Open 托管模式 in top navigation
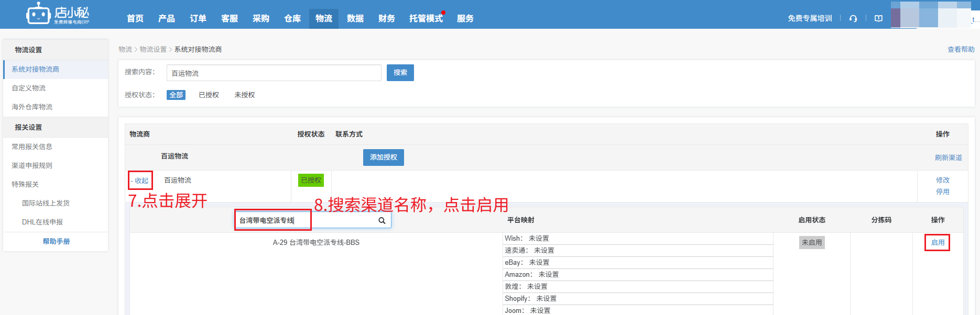Viewport: 980px width, 315px height. click(426, 18)
